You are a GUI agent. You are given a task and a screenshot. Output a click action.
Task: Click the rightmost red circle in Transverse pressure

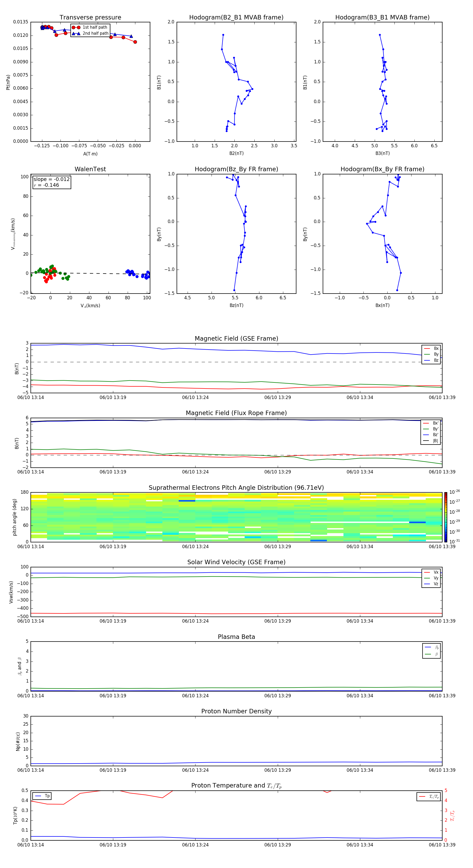click(x=135, y=42)
